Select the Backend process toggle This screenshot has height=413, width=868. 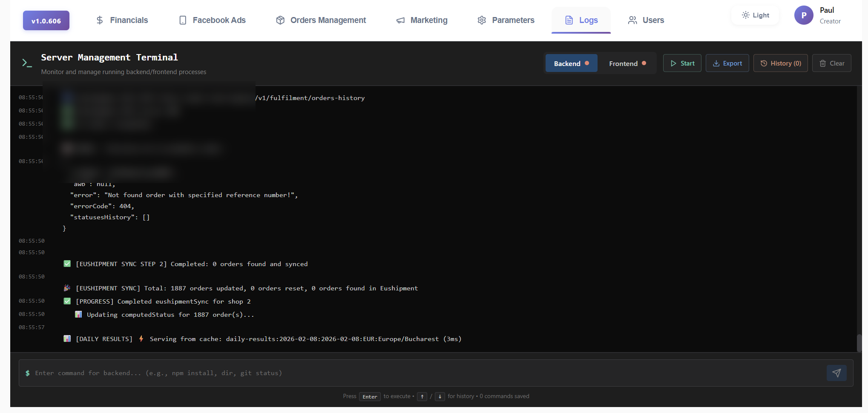click(x=571, y=63)
